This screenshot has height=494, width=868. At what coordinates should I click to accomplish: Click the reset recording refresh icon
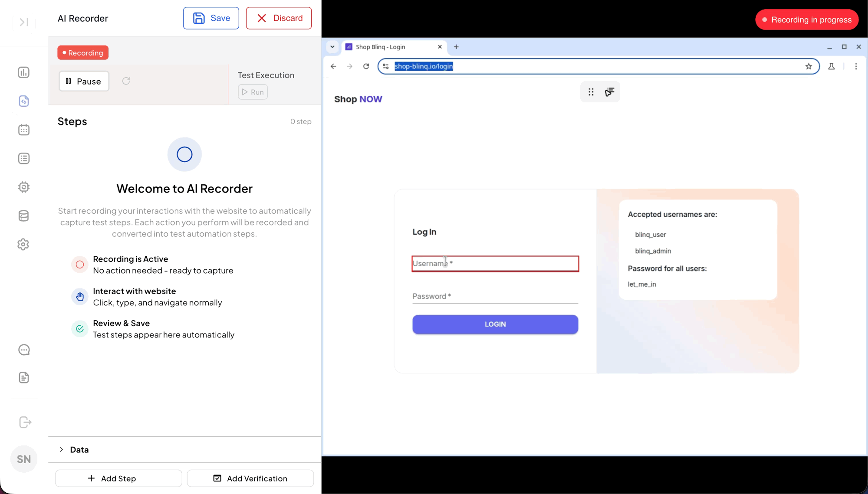coord(126,81)
